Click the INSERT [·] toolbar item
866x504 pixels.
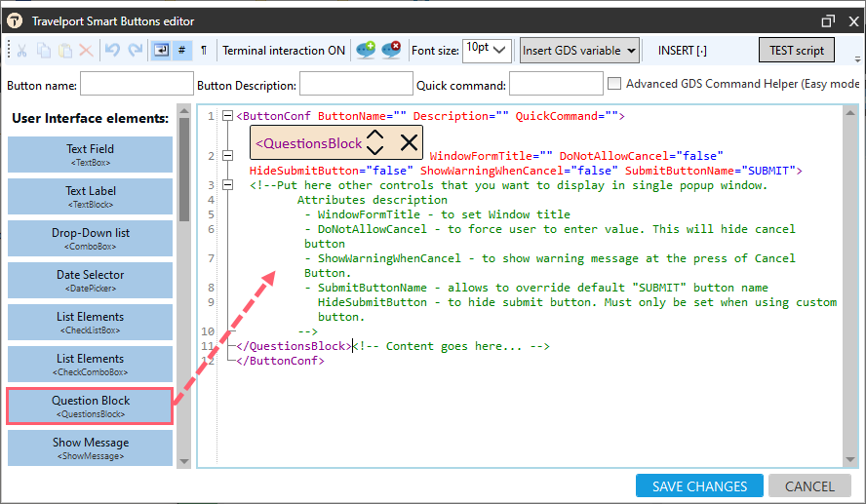[x=682, y=51]
